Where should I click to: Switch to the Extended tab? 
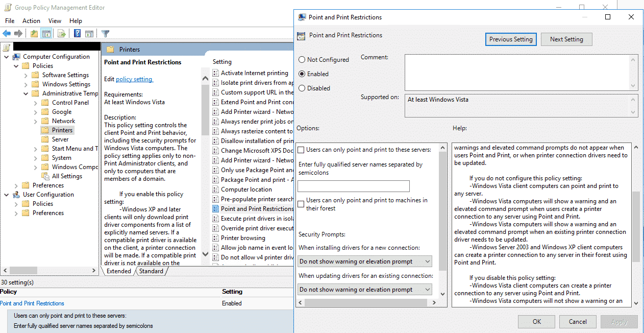click(x=119, y=271)
